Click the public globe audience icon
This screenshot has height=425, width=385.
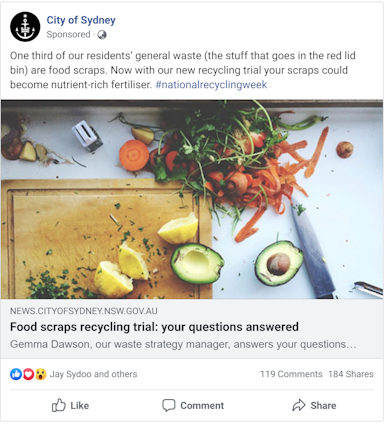click(102, 35)
